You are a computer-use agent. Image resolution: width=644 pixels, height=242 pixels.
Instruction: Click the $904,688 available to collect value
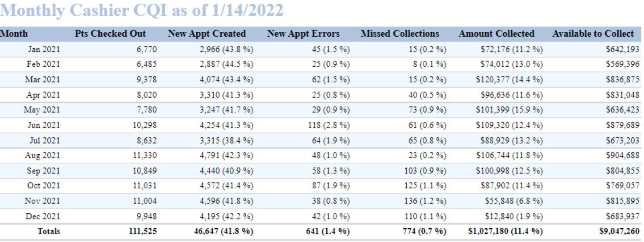(623, 156)
